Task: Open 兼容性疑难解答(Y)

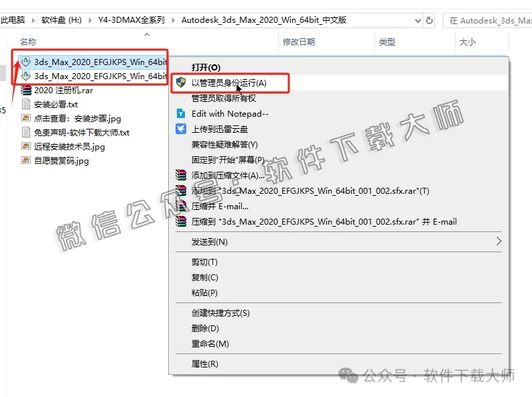Action: [x=224, y=145]
